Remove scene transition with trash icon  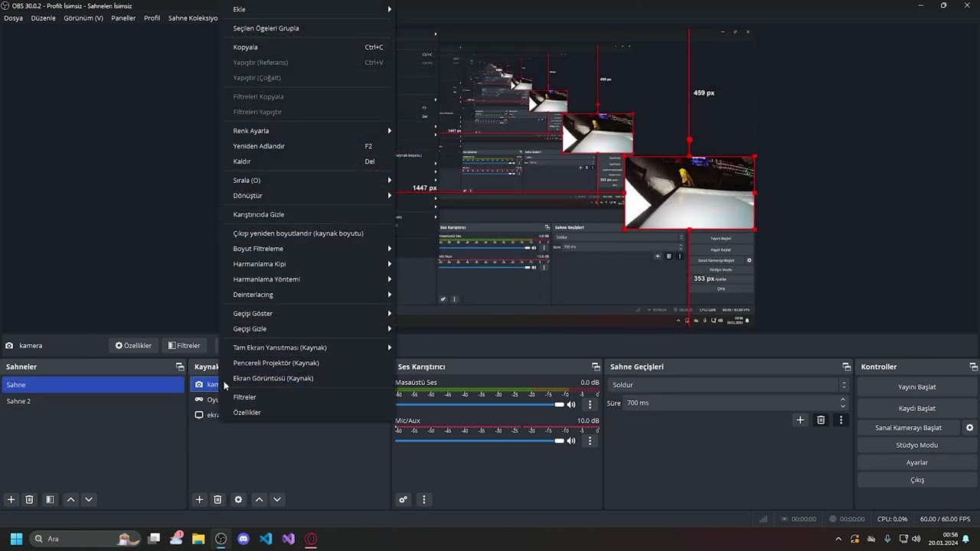pos(821,420)
